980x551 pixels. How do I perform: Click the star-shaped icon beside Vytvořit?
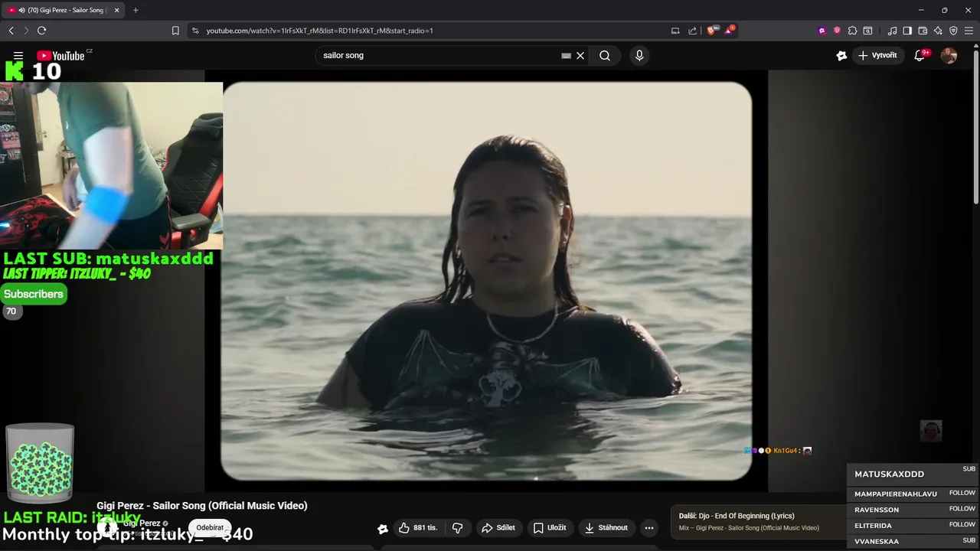tap(841, 55)
